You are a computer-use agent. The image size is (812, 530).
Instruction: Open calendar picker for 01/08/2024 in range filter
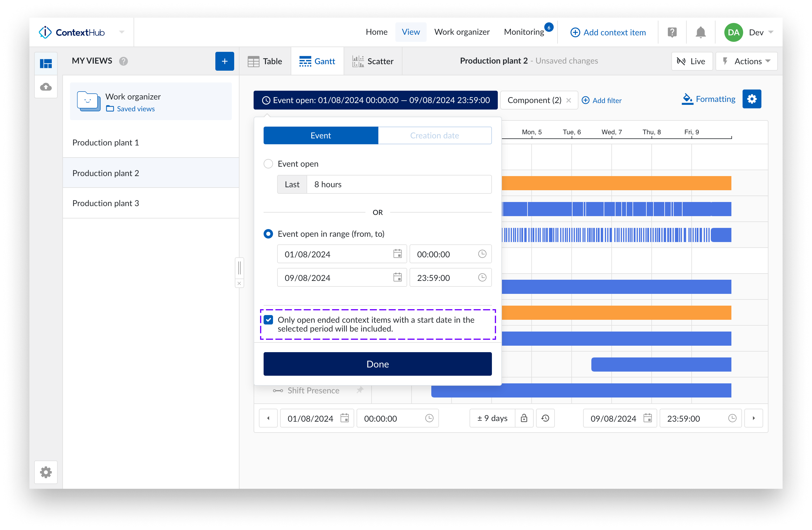click(x=397, y=254)
